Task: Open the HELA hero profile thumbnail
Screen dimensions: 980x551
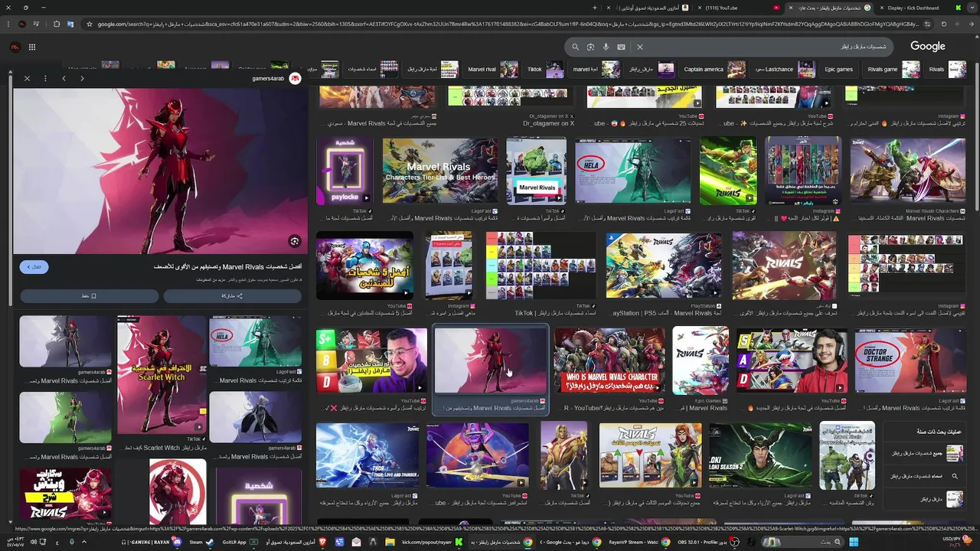Action: [x=632, y=171]
